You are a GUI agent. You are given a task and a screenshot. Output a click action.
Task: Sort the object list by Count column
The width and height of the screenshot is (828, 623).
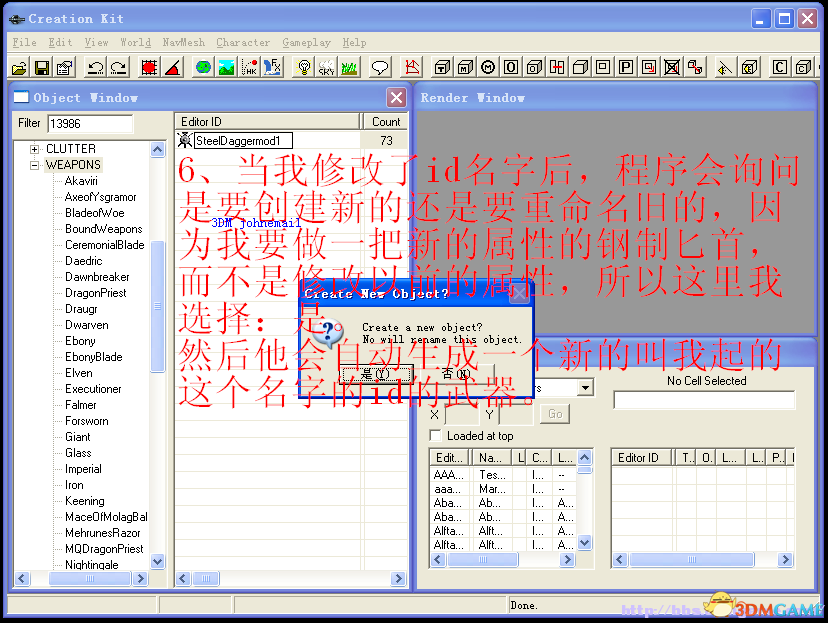pos(385,121)
